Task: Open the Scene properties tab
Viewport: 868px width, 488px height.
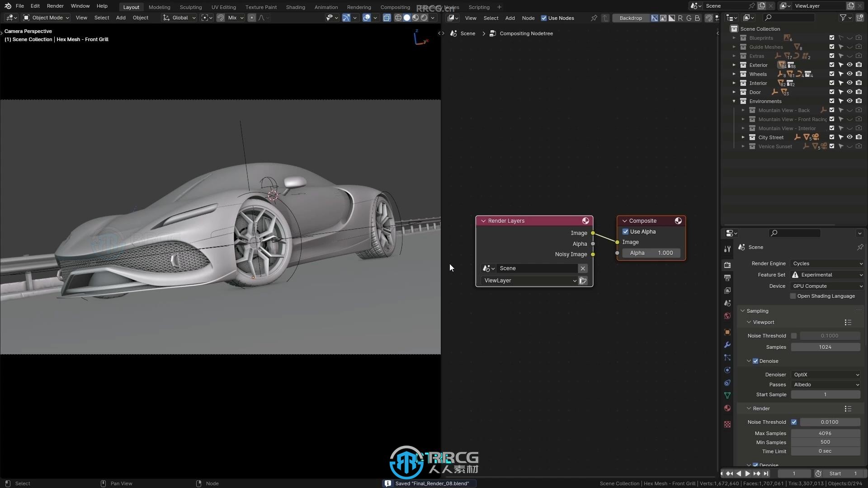Action: pos(727,303)
